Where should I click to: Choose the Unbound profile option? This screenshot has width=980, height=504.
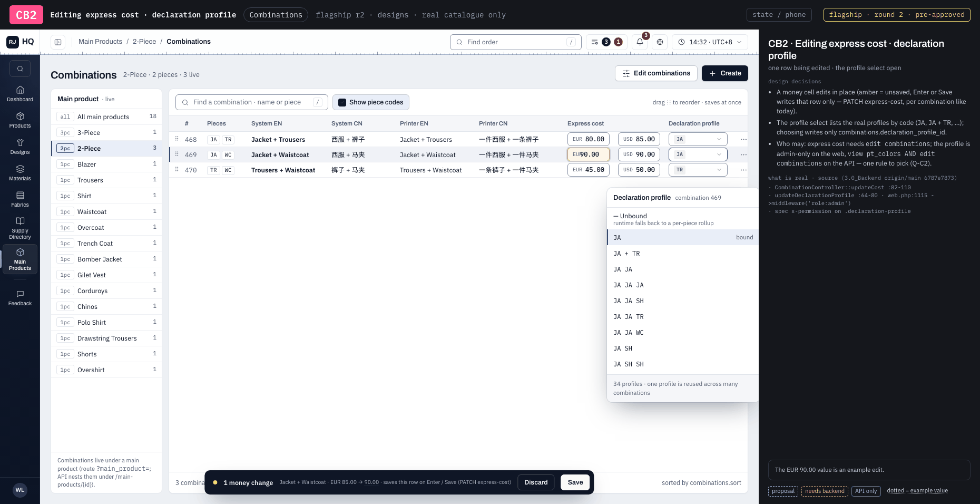coord(683,219)
